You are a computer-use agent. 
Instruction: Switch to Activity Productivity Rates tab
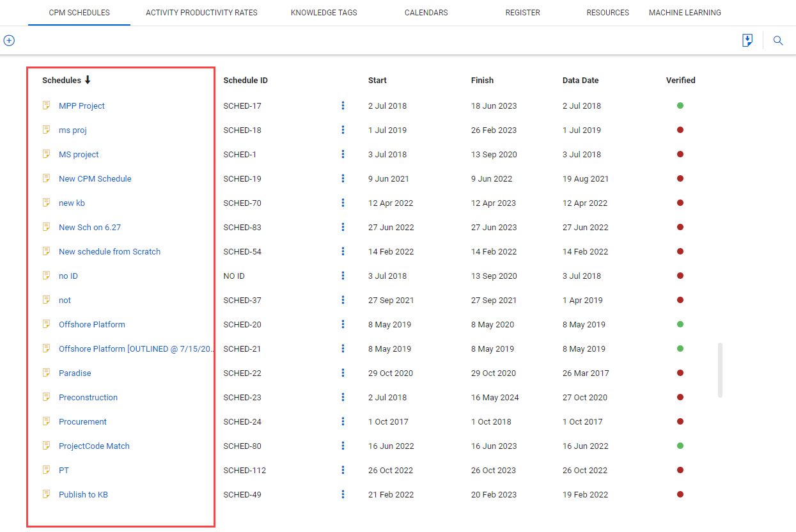[x=201, y=13]
